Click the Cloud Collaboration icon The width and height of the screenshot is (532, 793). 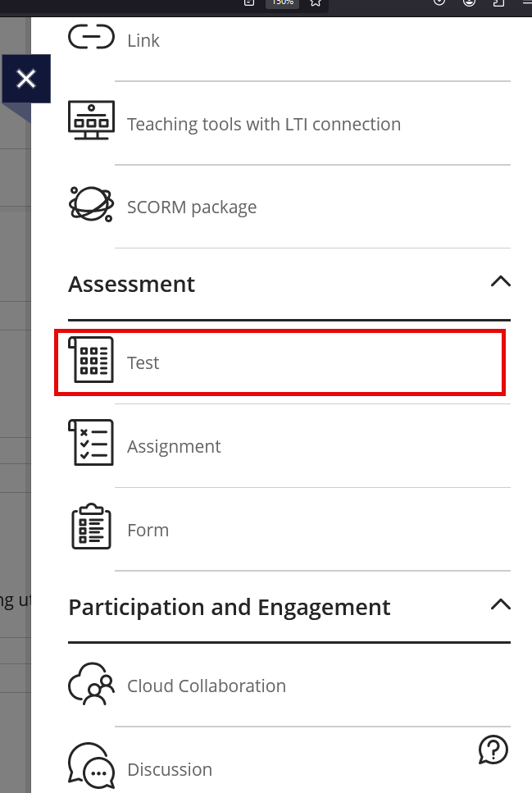91,683
